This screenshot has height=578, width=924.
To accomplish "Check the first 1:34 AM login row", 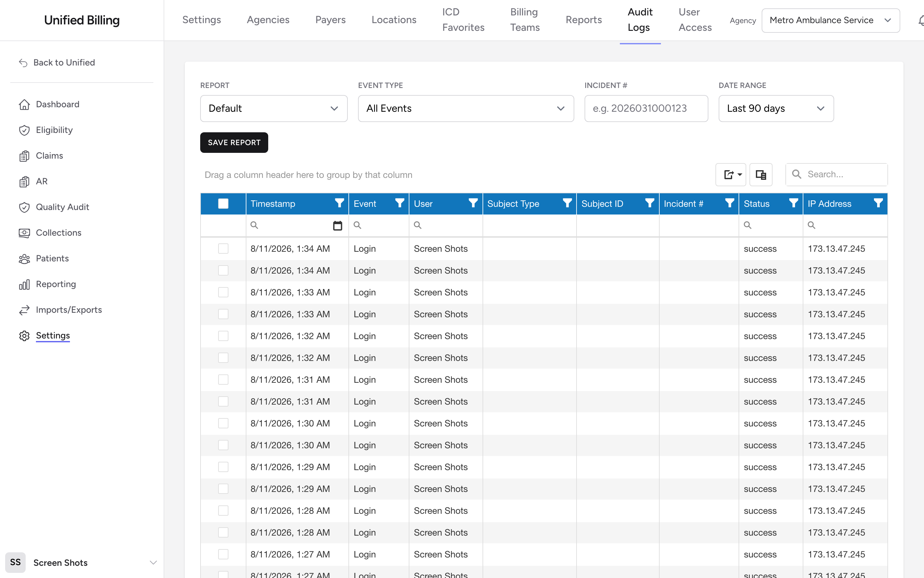I will pos(223,249).
